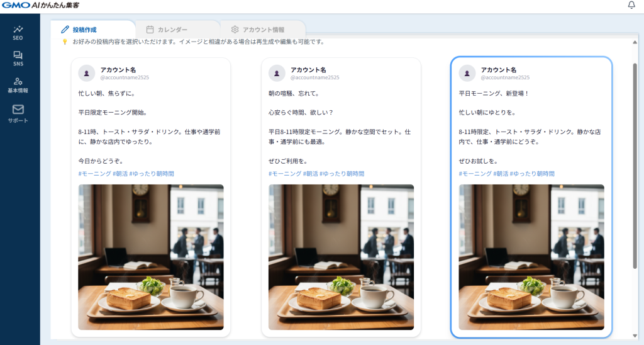
Task: Click #ゆったり朝時間 hashtag in third post
Action: [x=532, y=174]
